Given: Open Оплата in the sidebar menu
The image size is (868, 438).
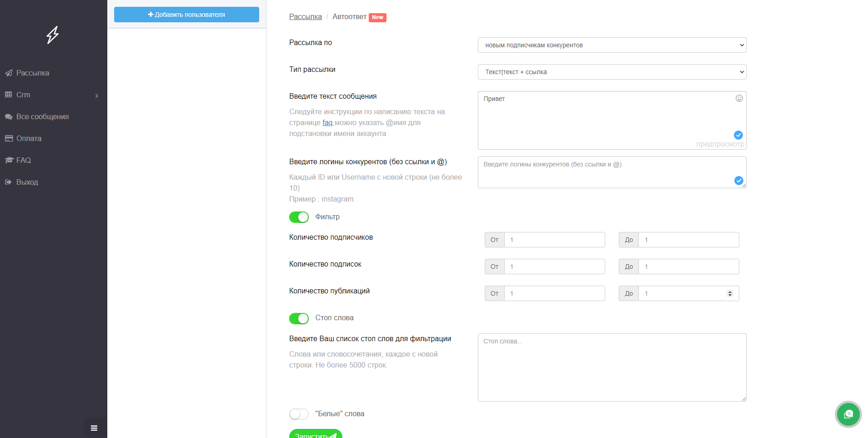Looking at the screenshot, I should 29,138.
